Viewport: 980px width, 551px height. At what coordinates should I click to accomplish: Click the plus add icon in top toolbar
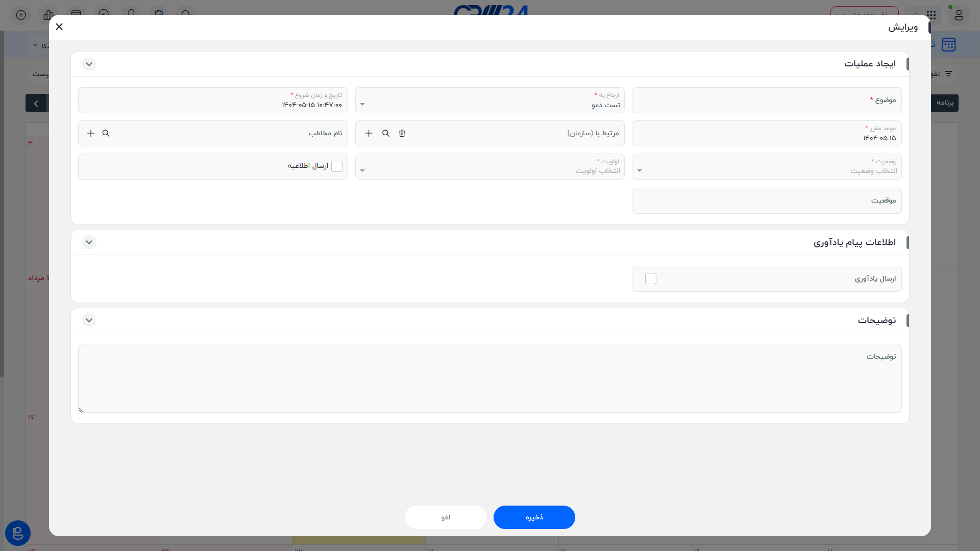(x=21, y=15)
